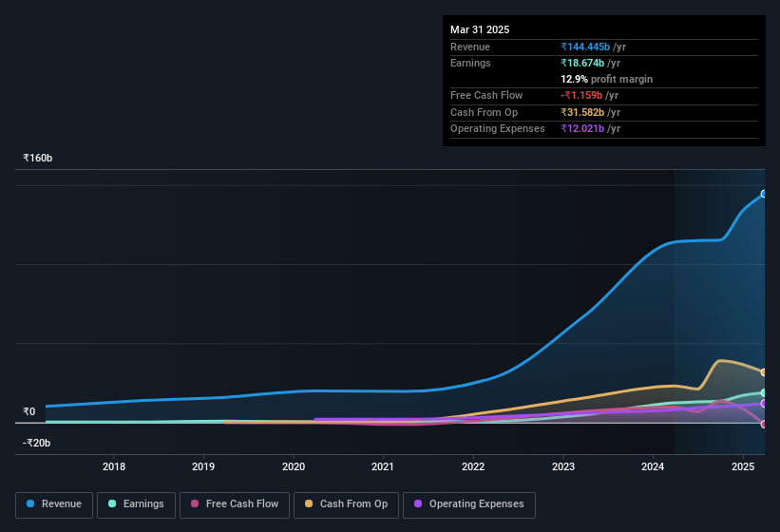The image size is (780, 532).
Task: Select the Free Cash Flow endpoint marker
Action: tap(764, 424)
